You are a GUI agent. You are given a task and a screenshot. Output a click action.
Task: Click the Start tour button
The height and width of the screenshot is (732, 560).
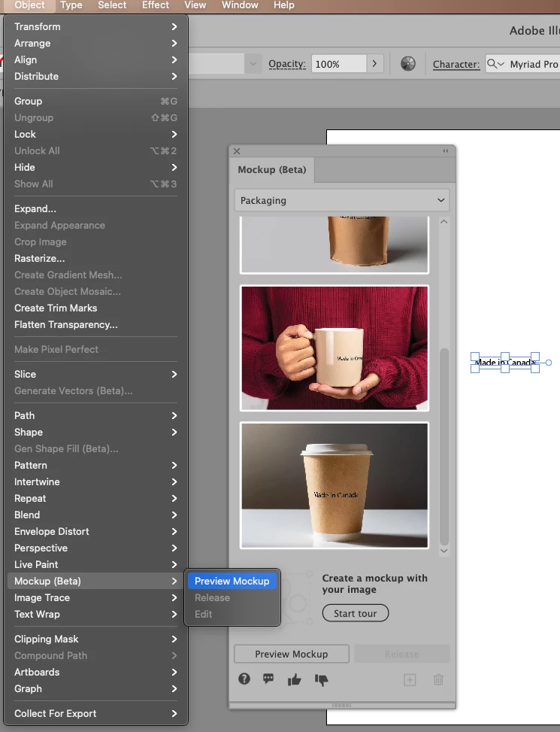(x=356, y=613)
